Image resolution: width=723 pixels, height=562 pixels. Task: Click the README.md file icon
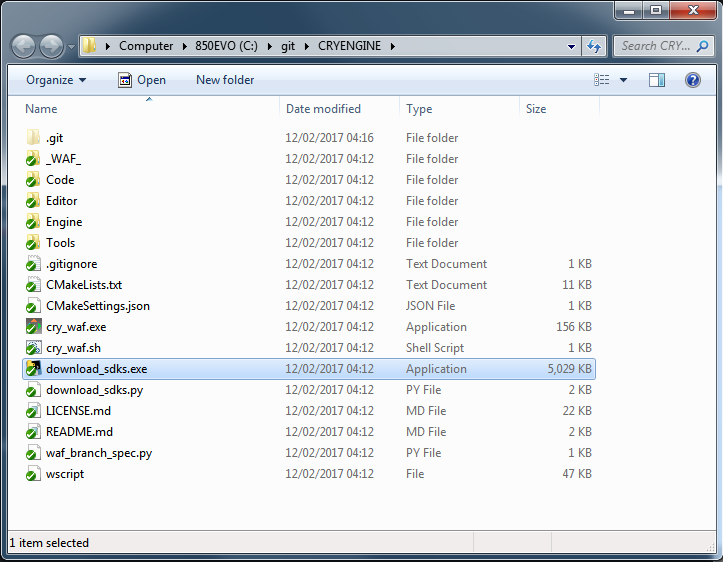pyautogui.click(x=33, y=432)
